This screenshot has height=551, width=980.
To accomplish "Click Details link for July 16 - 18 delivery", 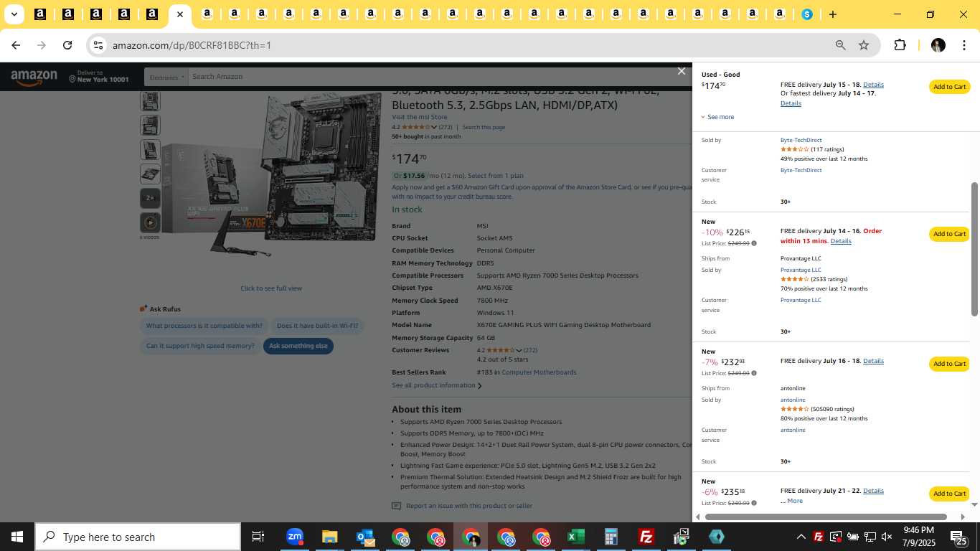I will [873, 361].
